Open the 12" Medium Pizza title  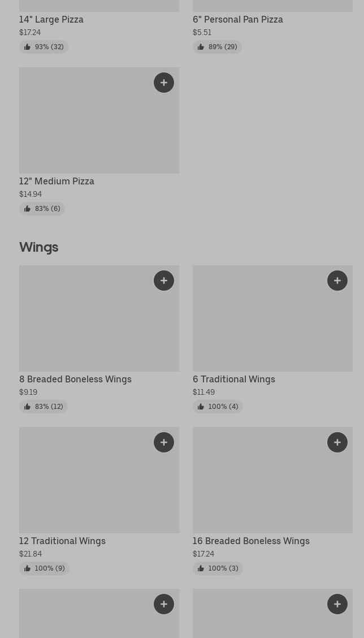[x=57, y=181]
